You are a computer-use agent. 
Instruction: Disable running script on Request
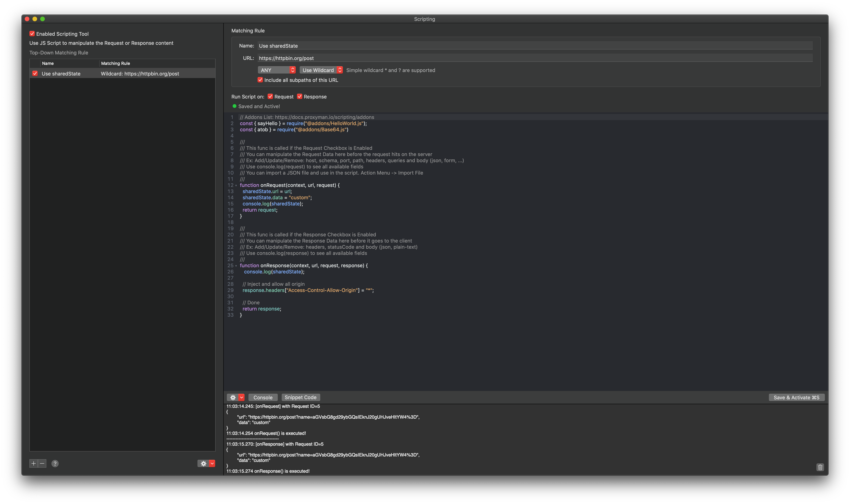[270, 96]
